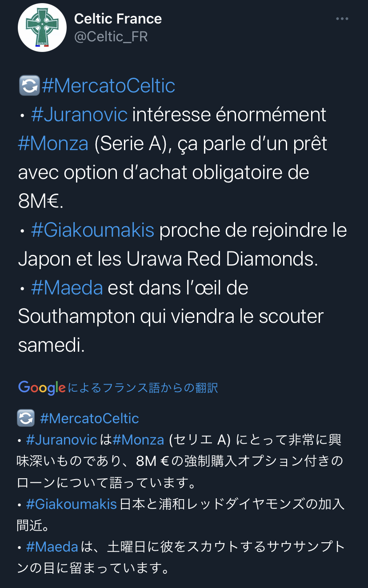368x588 pixels.
Task: Tap the Southampton scouting sentence in French
Action: [x=171, y=317]
